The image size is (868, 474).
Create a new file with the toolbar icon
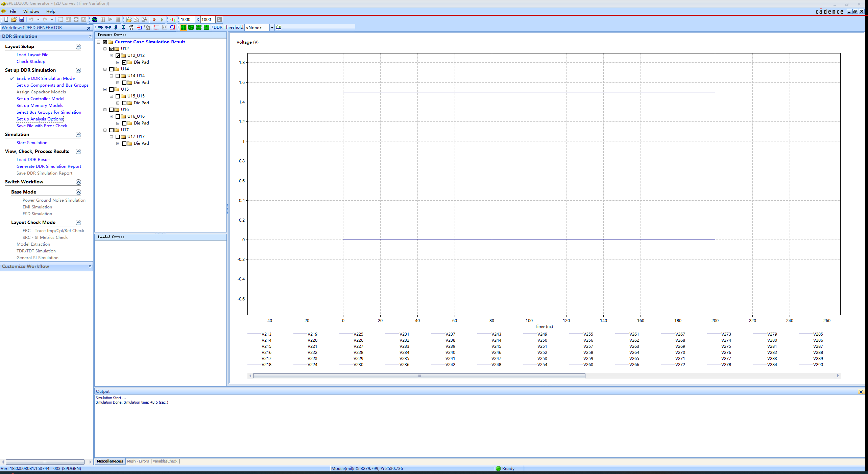tap(6, 20)
